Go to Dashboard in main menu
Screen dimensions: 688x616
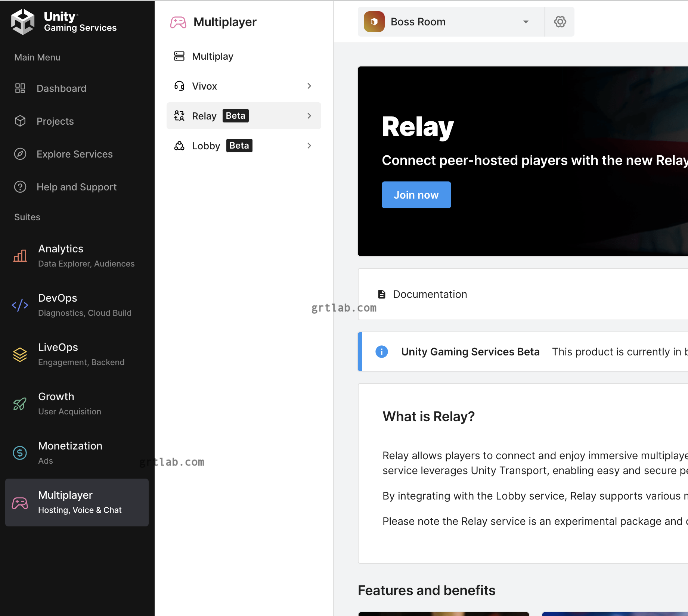pos(61,88)
